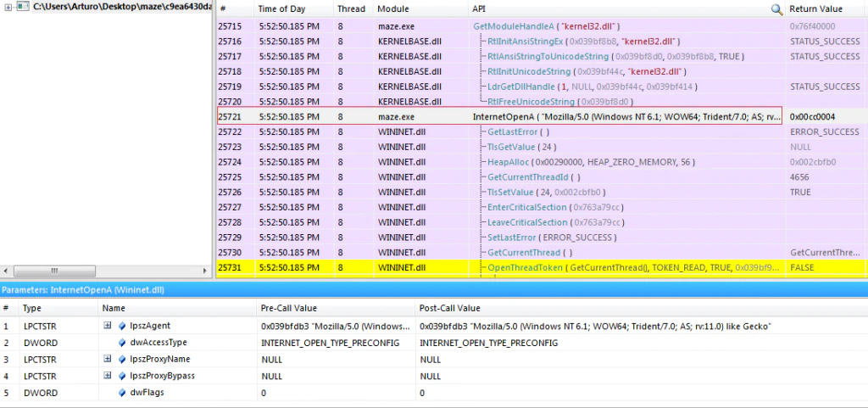
Task: Select the EnterCriticalSection API call row
Action: (542, 207)
